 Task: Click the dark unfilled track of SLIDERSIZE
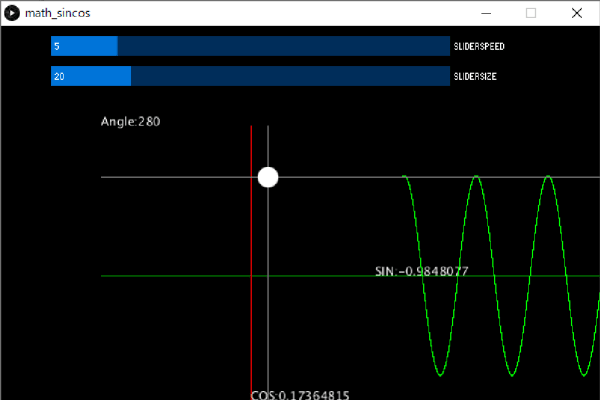coord(290,76)
